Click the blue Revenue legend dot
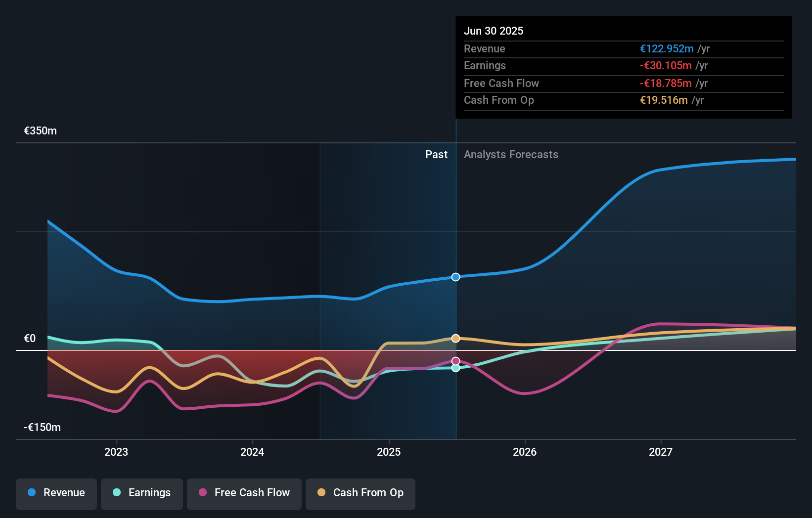Image resolution: width=812 pixels, height=518 pixels. (32, 492)
